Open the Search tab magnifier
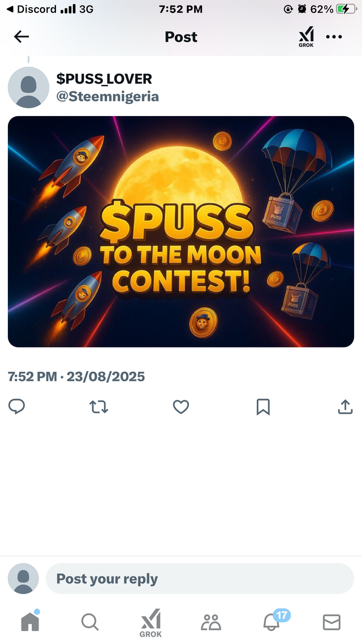The image size is (362, 644). [90, 622]
